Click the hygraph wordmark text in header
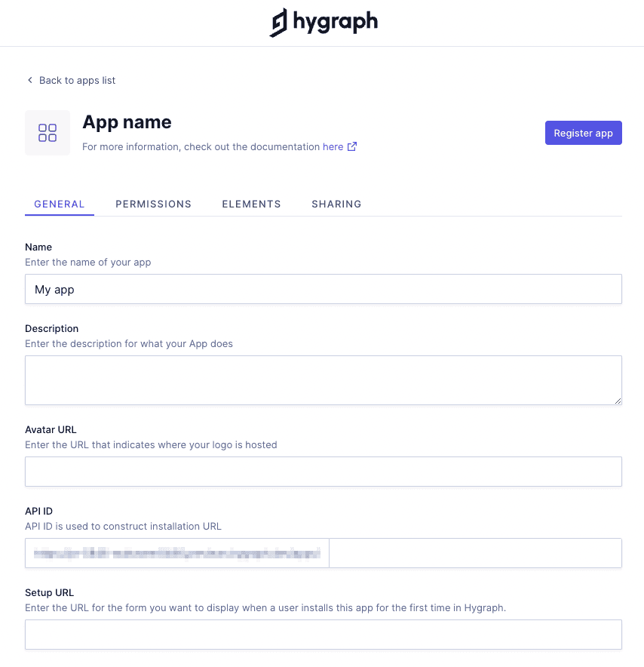 [336, 22]
